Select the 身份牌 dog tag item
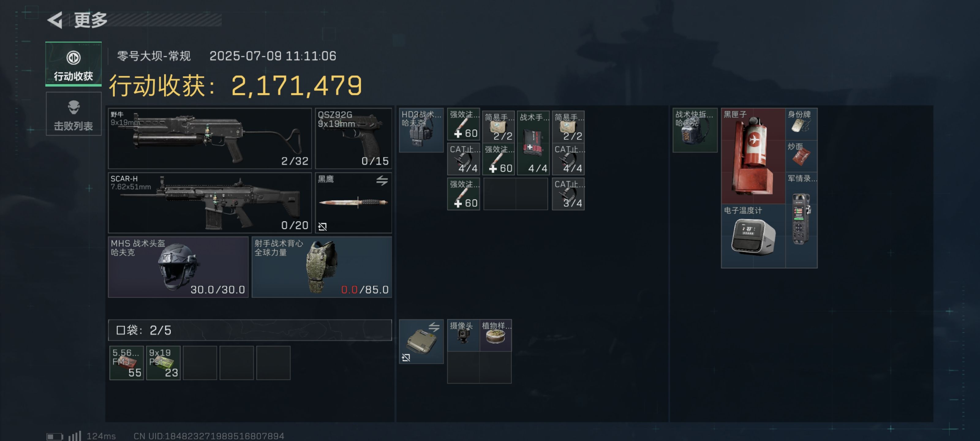This screenshot has width=980, height=441. click(x=801, y=124)
